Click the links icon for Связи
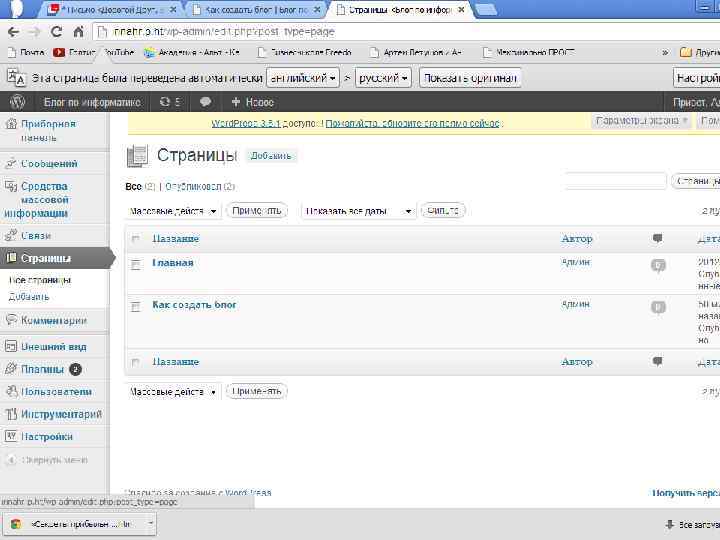The height and width of the screenshot is (540, 720). click(11, 235)
